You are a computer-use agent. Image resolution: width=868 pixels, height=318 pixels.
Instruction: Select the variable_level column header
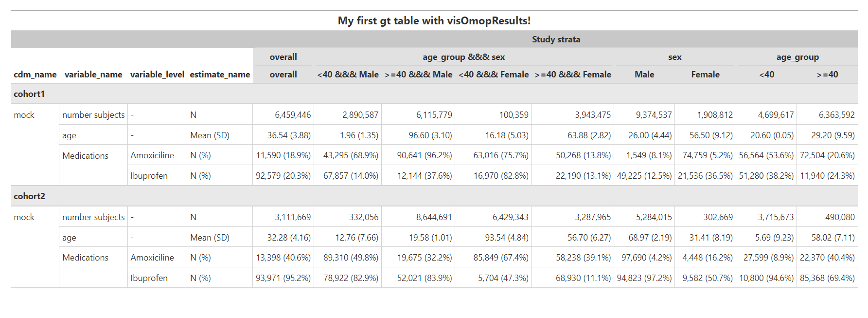[157, 75]
